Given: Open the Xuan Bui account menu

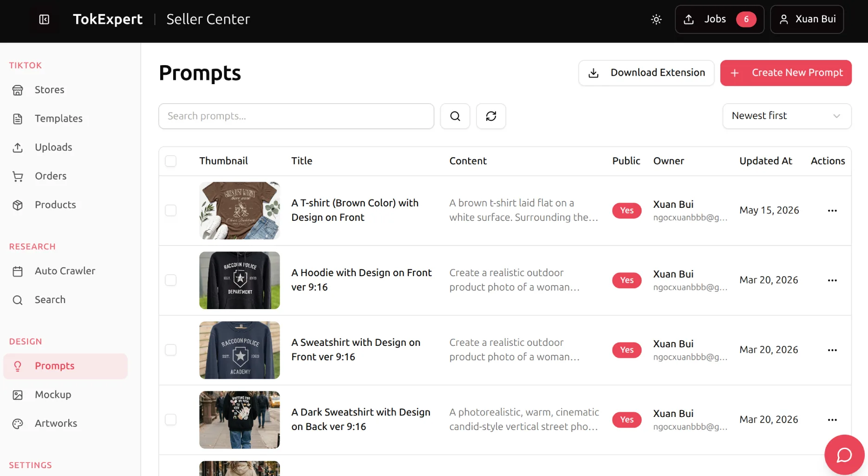Looking at the screenshot, I should pyautogui.click(x=807, y=19).
